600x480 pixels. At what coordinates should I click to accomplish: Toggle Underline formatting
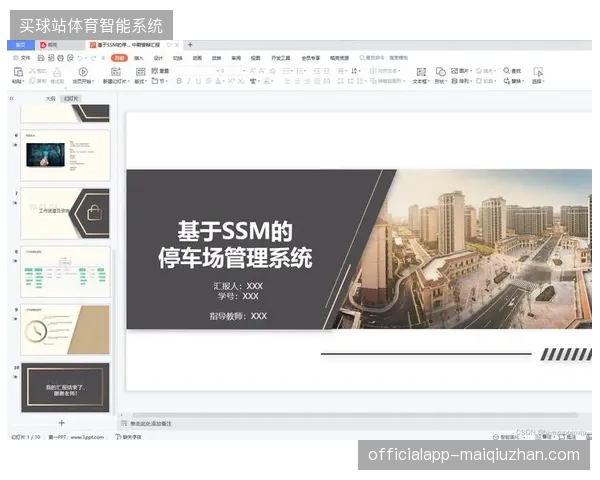(198, 81)
